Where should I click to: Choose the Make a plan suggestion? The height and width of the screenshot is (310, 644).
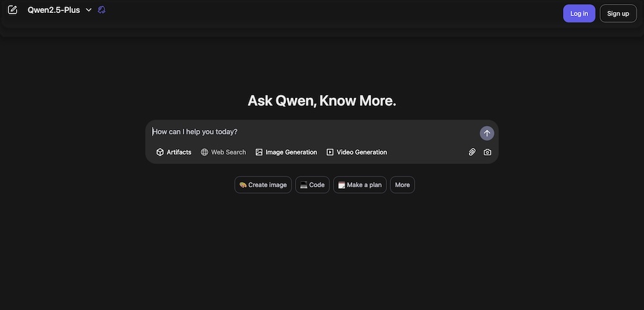pyautogui.click(x=360, y=185)
